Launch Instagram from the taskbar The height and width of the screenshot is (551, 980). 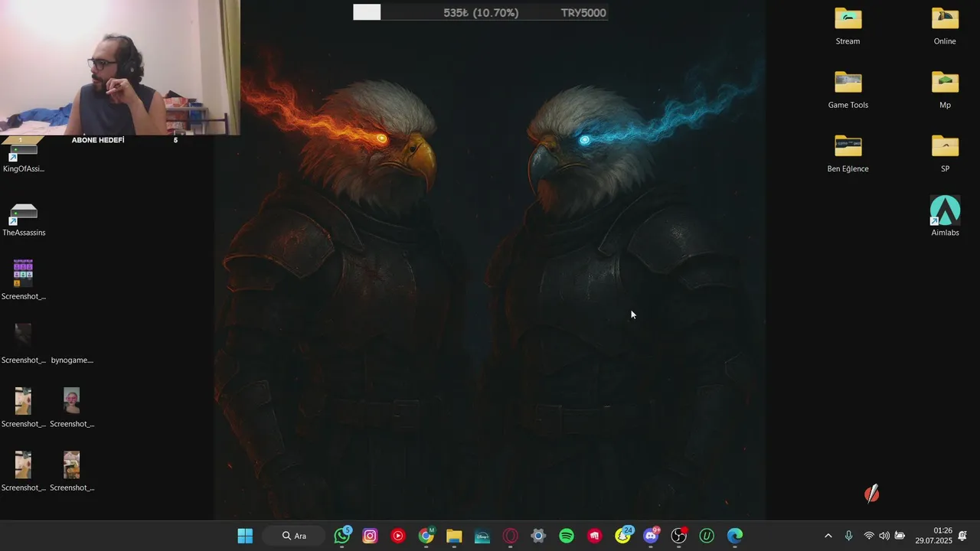[370, 536]
